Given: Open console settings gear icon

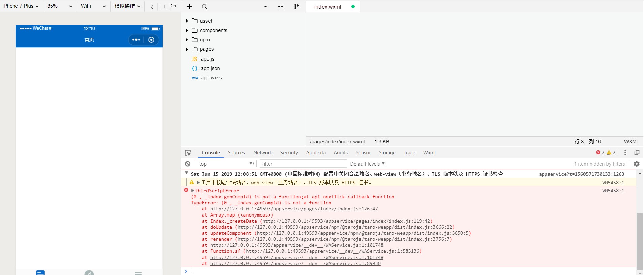Looking at the screenshot, I should pyautogui.click(x=637, y=164).
